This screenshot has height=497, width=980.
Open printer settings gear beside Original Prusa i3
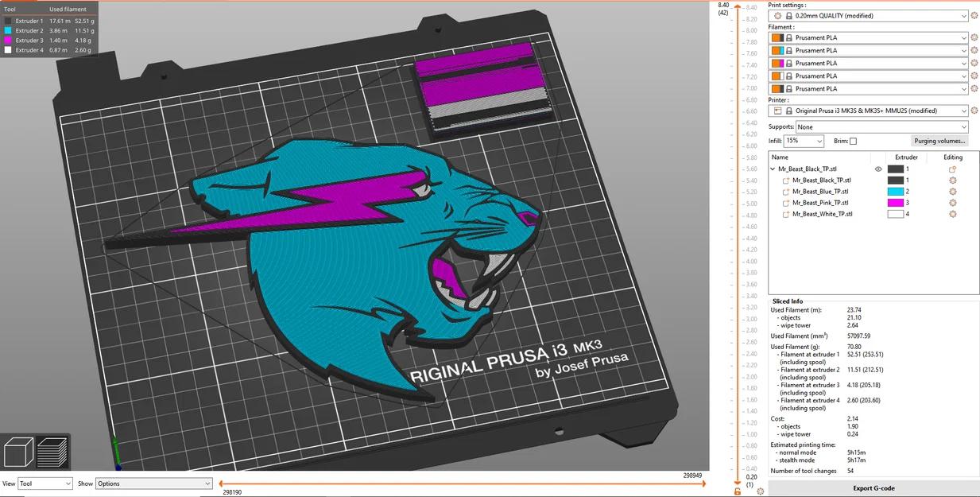974,111
